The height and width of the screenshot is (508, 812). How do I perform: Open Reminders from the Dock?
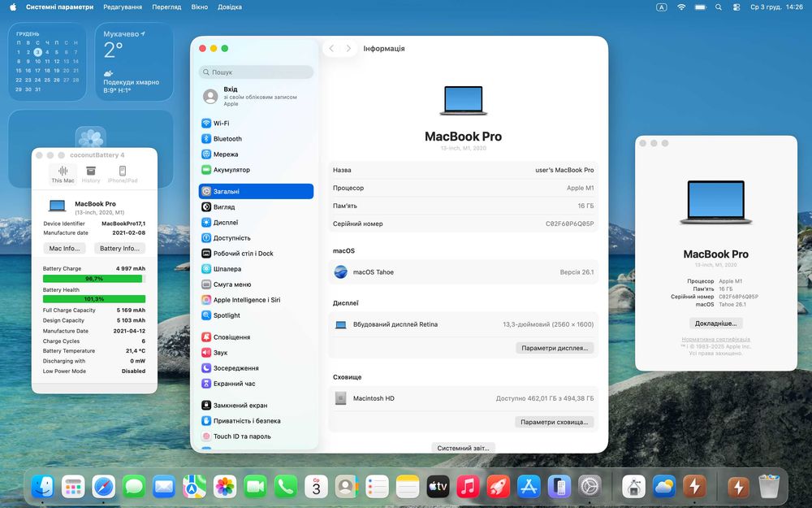[377, 487]
